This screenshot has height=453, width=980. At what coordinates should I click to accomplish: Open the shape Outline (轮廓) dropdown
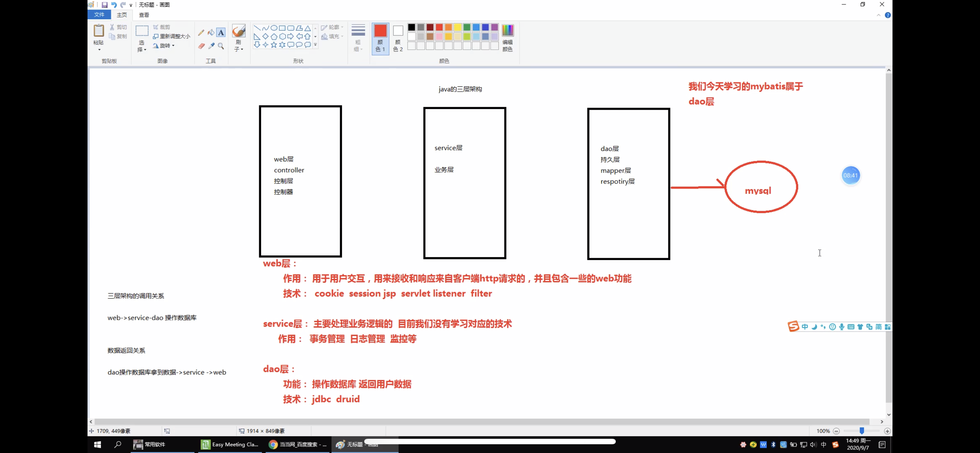click(332, 27)
